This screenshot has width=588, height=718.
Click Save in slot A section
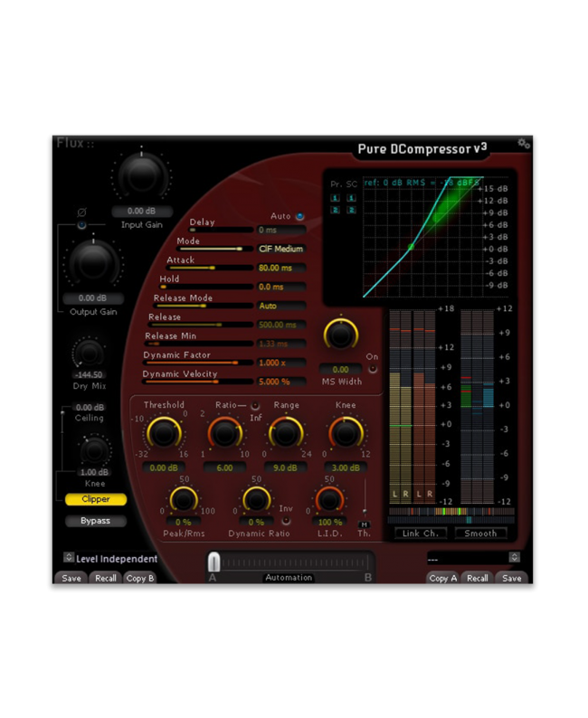pos(71,578)
